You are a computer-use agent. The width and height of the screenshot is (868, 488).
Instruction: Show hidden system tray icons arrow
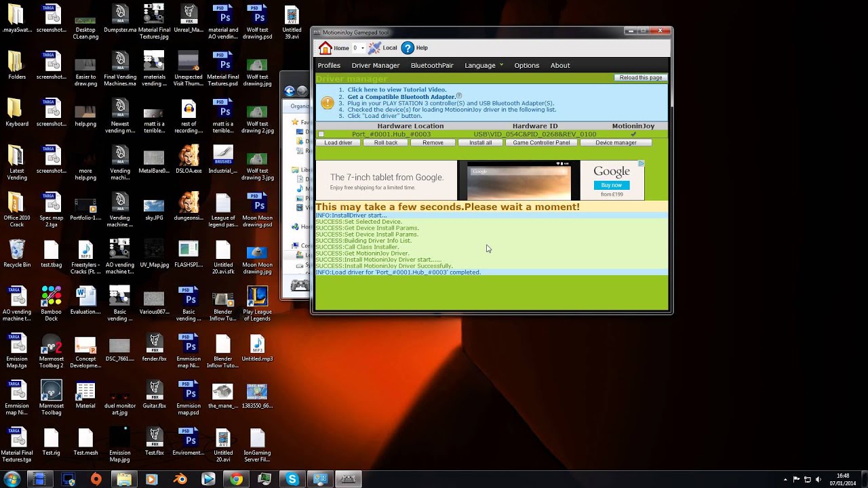785,479
